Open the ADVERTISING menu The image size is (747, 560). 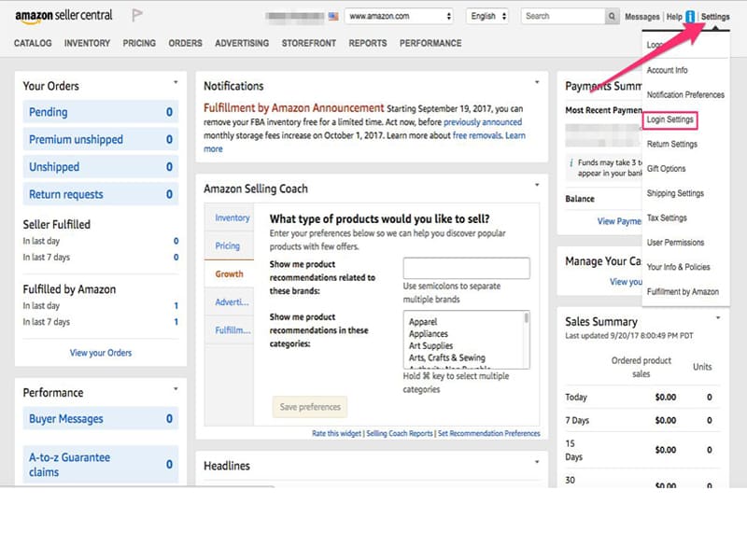(242, 43)
